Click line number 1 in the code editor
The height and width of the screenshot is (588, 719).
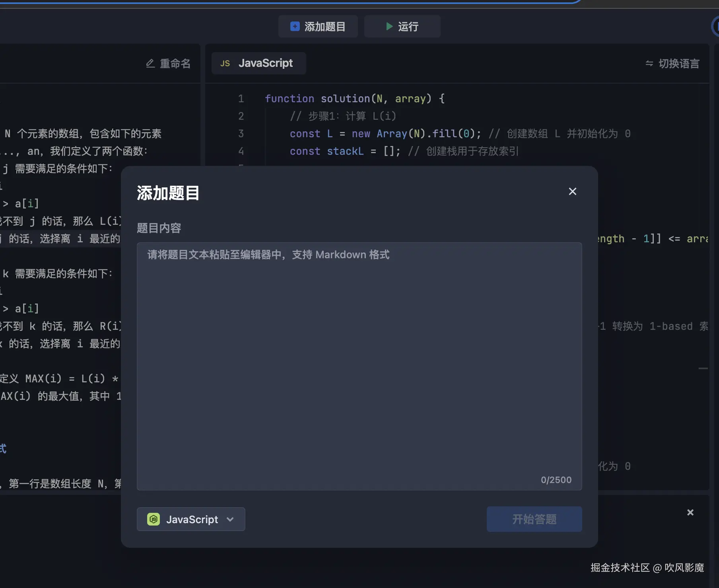point(241,99)
